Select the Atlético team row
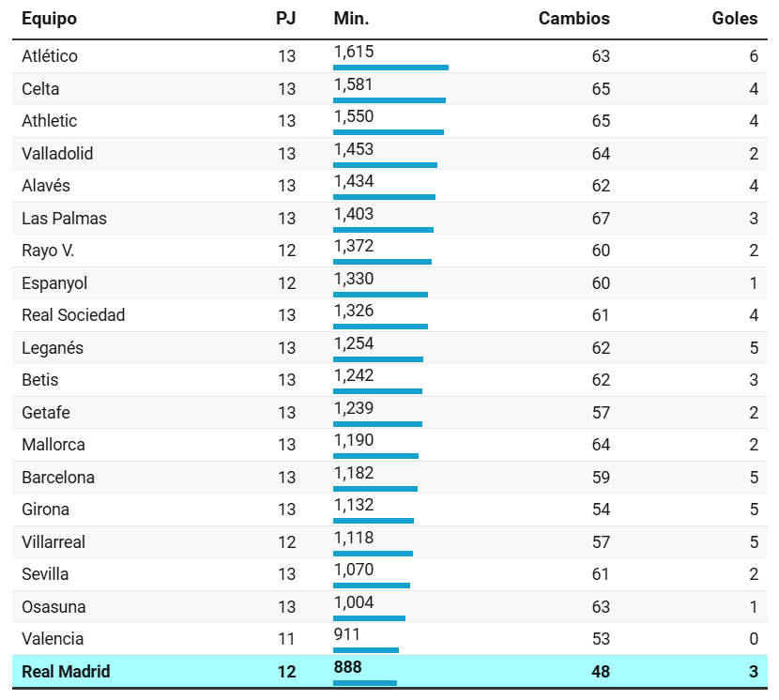The image size is (779, 700). pyautogui.click(x=389, y=56)
